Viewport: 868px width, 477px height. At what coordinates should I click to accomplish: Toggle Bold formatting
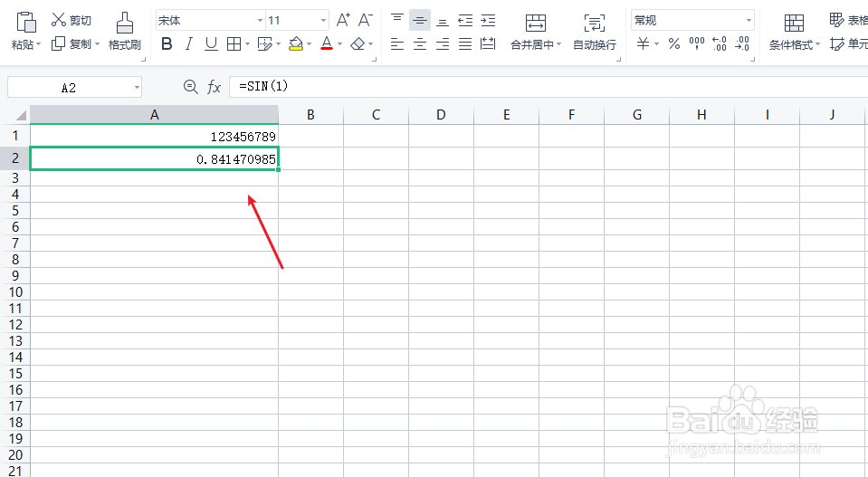[167, 43]
